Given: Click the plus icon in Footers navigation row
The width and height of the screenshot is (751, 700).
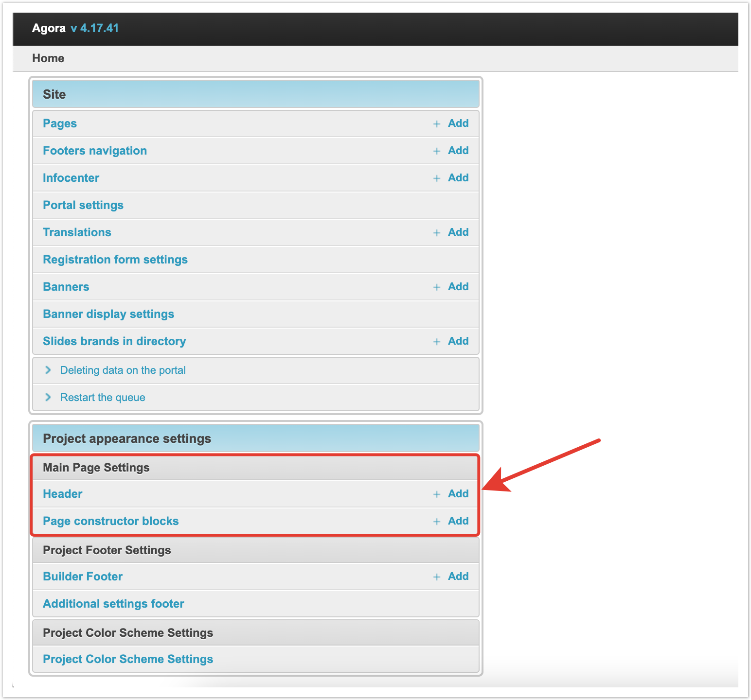Looking at the screenshot, I should click(x=436, y=151).
